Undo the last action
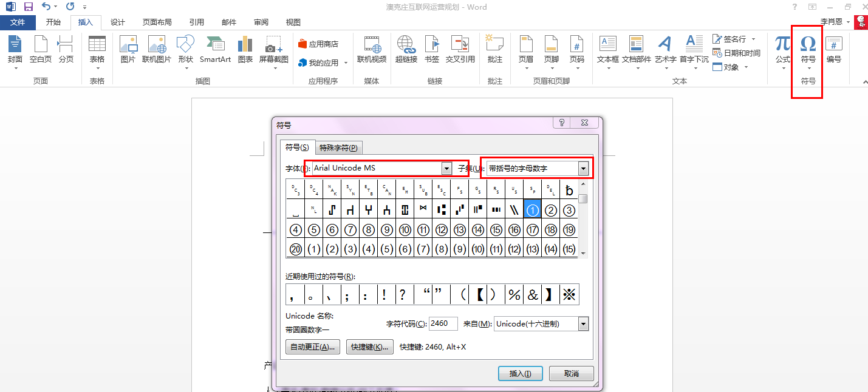Image resolution: width=868 pixels, height=392 pixels. 47,7
